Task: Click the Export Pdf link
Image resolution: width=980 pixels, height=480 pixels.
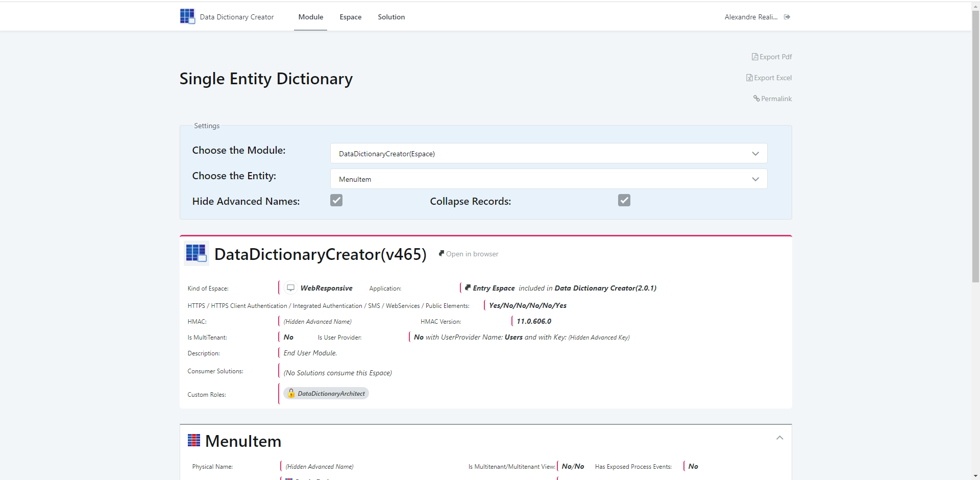Action: point(775,56)
